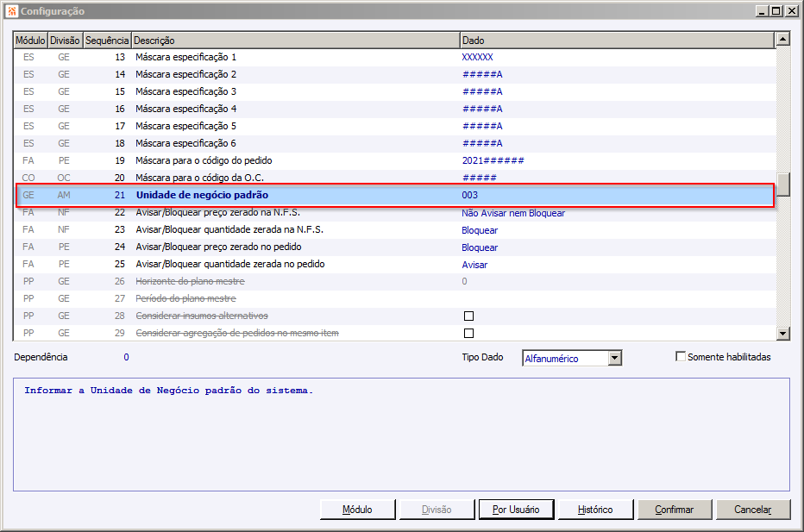The height and width of the screenshot is (532, 804).
Task: Select row 'Máscara especificação 4'
Action: coord(393,109)
